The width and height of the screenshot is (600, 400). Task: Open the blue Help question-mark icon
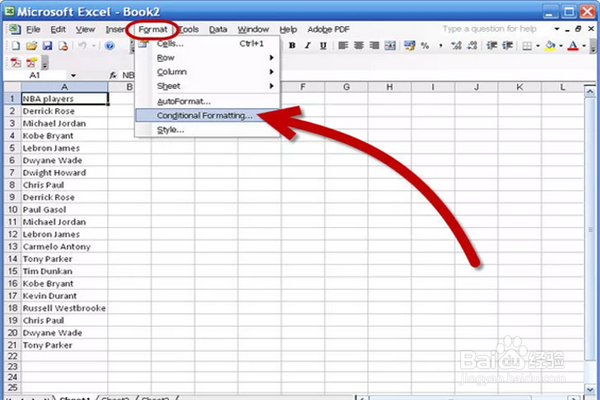110,46
